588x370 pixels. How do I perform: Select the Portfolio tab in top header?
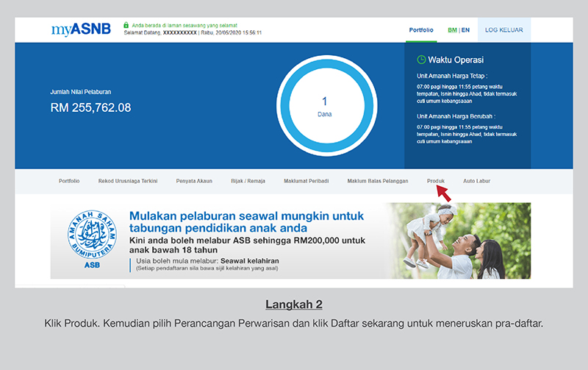click(421, 30)
